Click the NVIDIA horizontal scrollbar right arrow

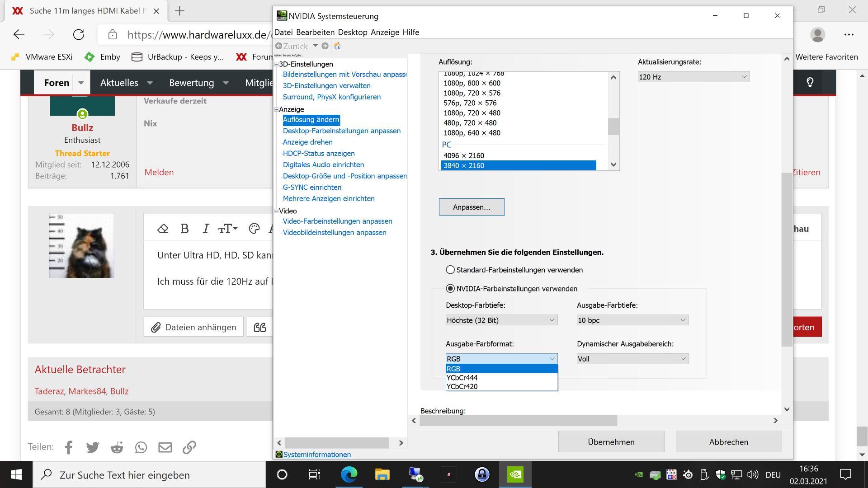pyautogui.click(x=775, y=420)
